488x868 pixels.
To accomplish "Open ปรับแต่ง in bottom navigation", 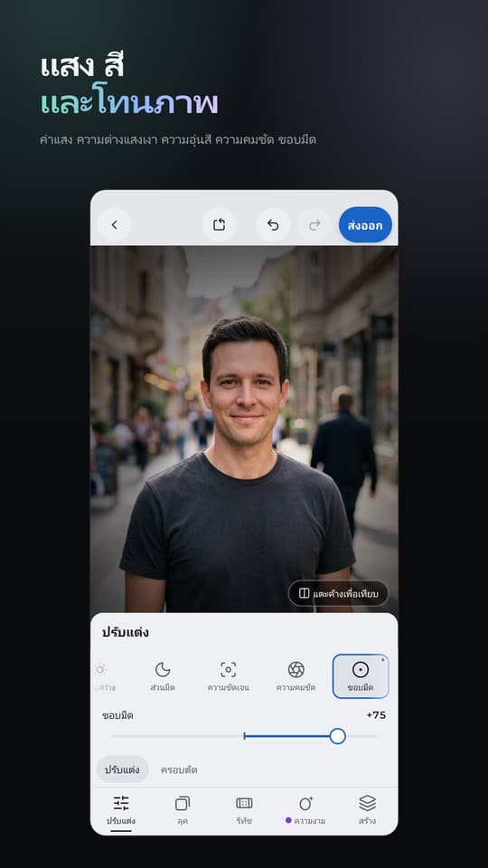I will coord(121,810).
